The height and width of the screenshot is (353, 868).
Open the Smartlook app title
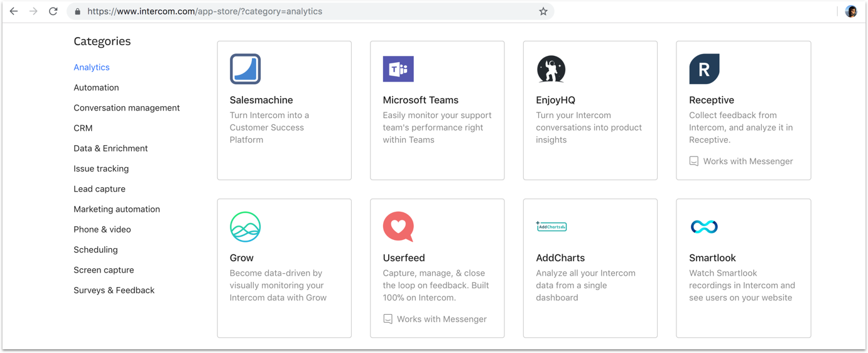tap(712, 258)
